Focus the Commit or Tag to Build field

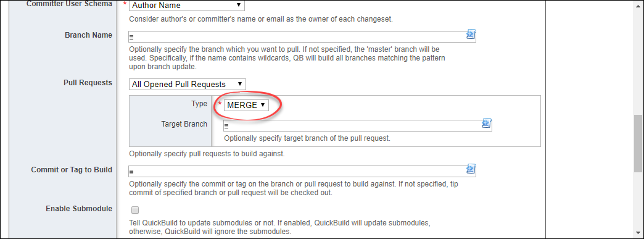pos(302,170)
